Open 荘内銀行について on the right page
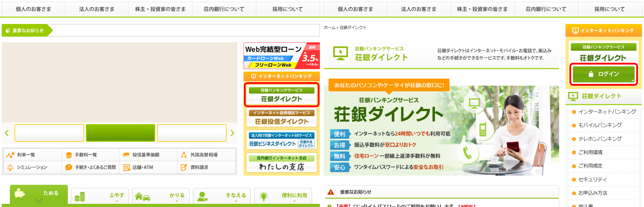 (x=546, y=9)
